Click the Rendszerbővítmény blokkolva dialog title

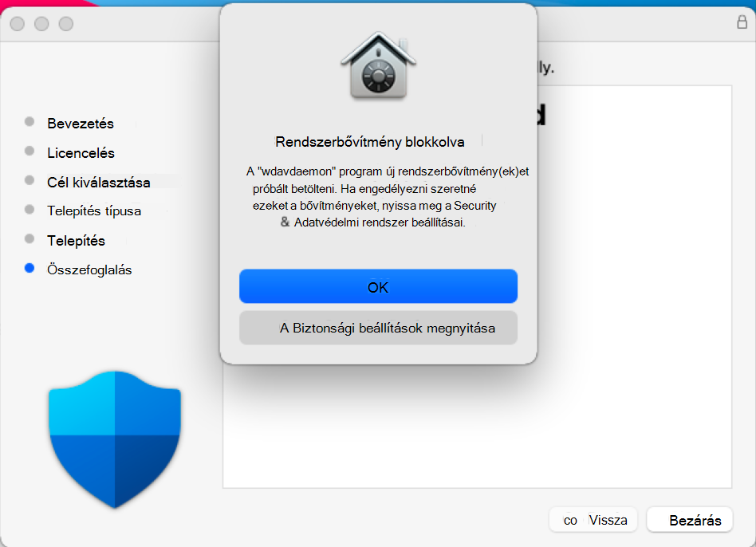tap(370, 142)
